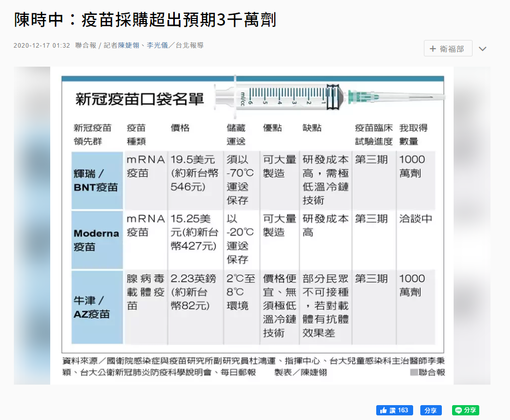The image size is (510, 420).
Task: Click the price cell 15.25美元
Action: pos(195,240)
